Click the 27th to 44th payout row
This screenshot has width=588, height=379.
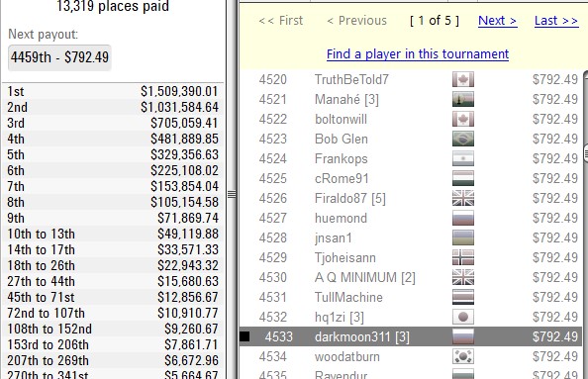point(113,281)
